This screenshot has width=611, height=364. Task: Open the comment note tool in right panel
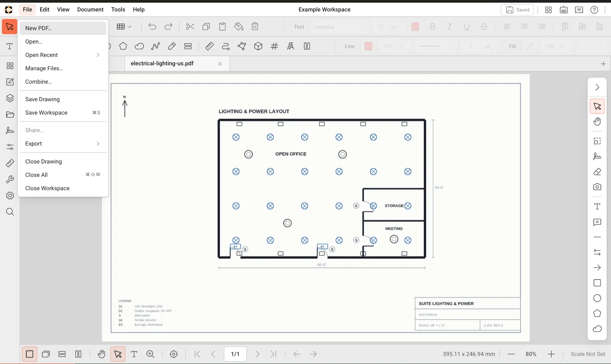click(597, 222)
